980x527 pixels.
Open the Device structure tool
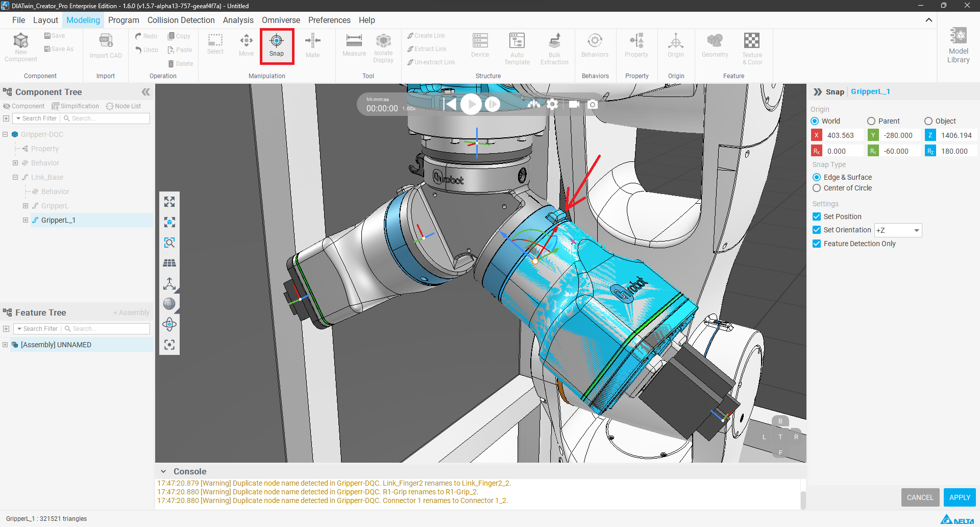pos(480,45)
